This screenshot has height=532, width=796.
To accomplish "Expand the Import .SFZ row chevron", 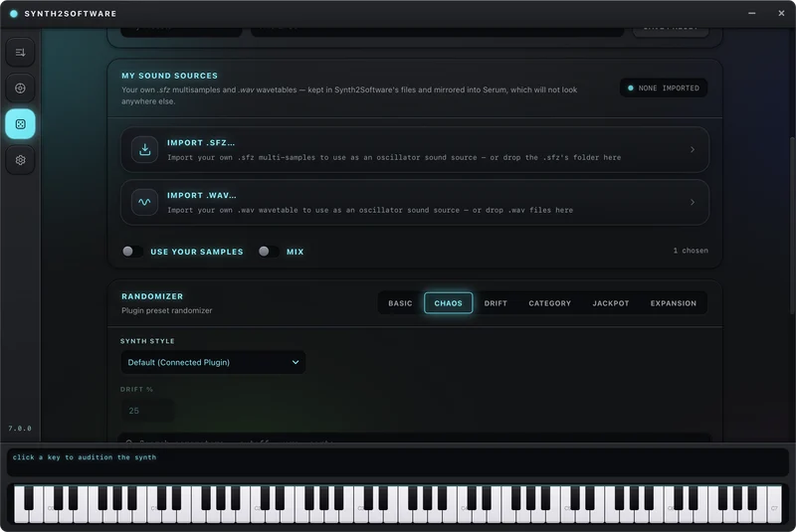I will click(693, 149).
